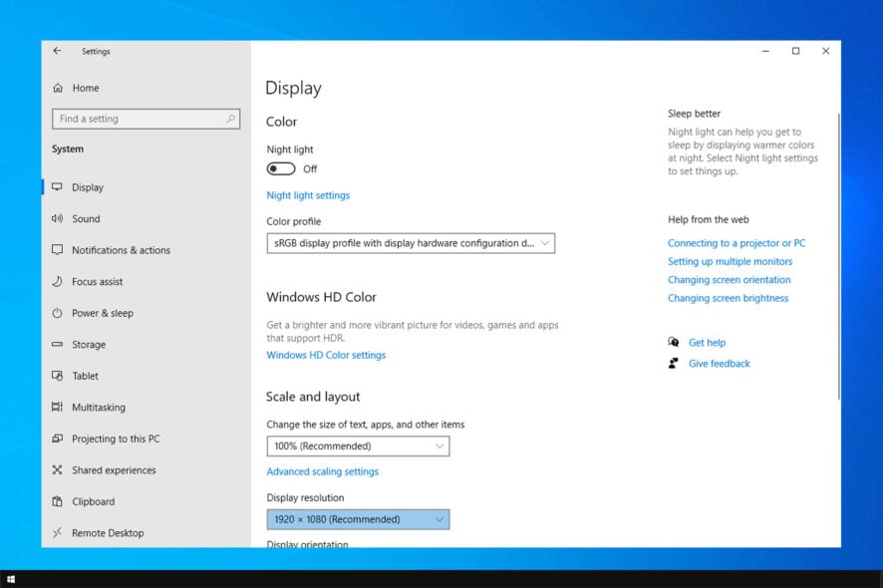Click the Multitasking icon

(57, 407)
